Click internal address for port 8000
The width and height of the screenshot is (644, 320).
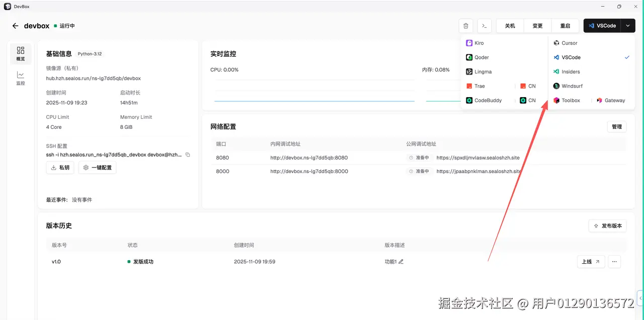point(309,171)
